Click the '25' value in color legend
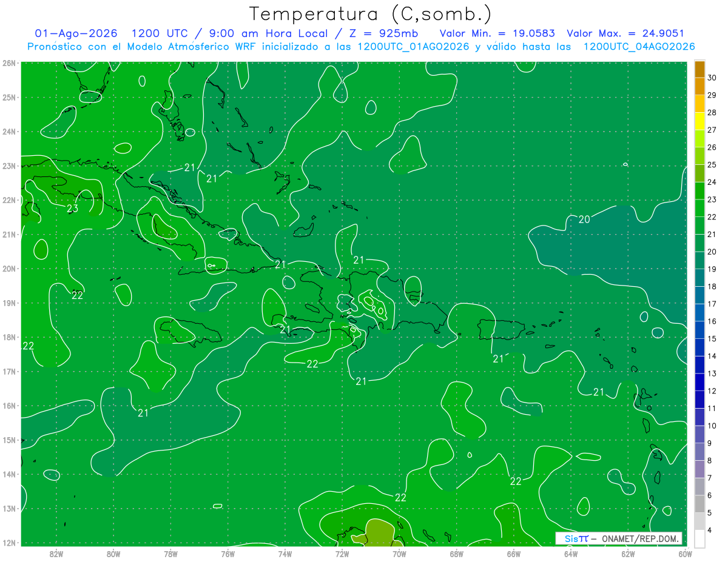Viewport: 728px width, 562px height. coord(712,165)
